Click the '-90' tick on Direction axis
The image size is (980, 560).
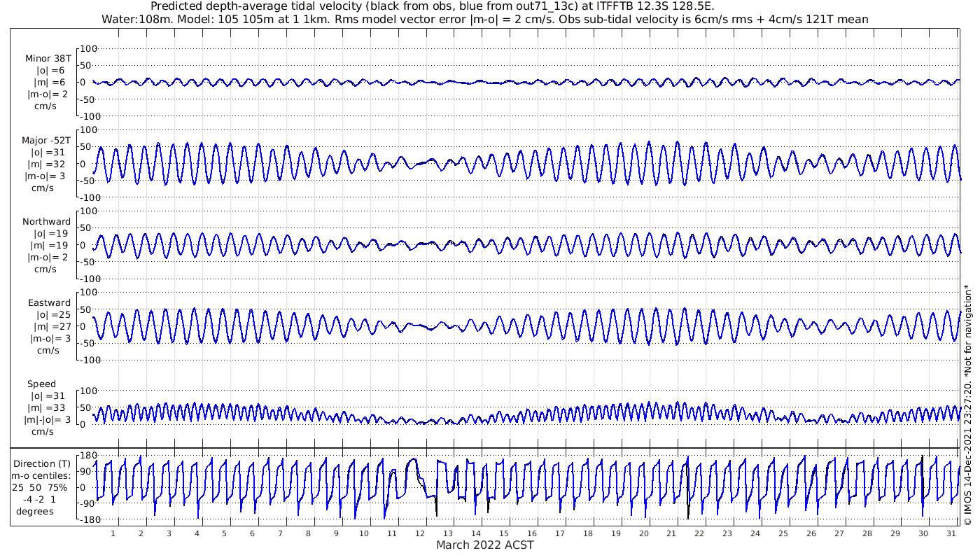[87, 504]
